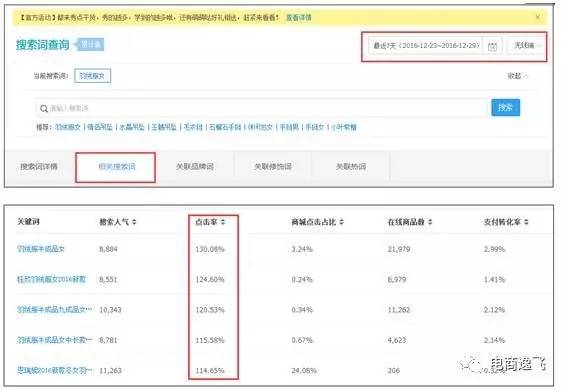Click the search popularity value 8,781
The height and width of the screenshot is (389, 563).
pyautogui.click(x=108, y=340)
